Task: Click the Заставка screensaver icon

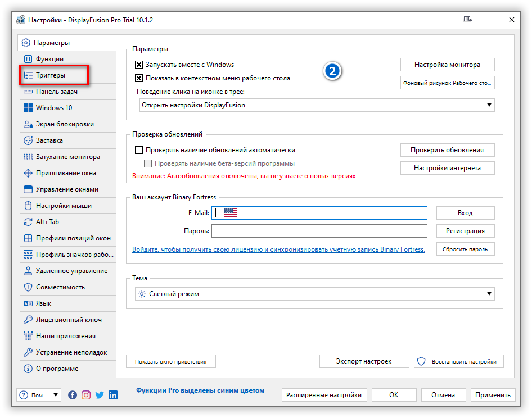Action: click(x=28, y=140)
